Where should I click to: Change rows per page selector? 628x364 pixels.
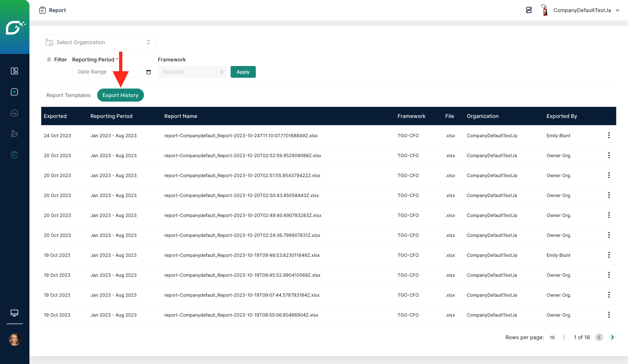[x=558, y=337]
